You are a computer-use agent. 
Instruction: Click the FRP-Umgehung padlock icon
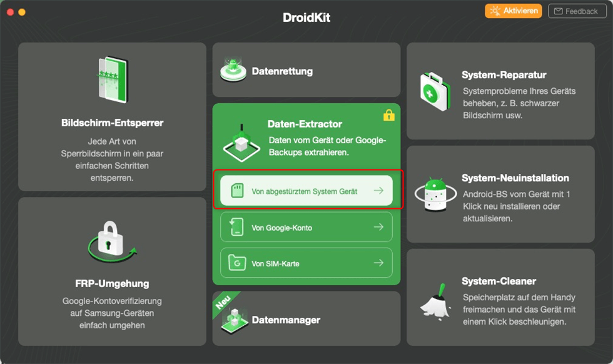[x=112, y=241]
